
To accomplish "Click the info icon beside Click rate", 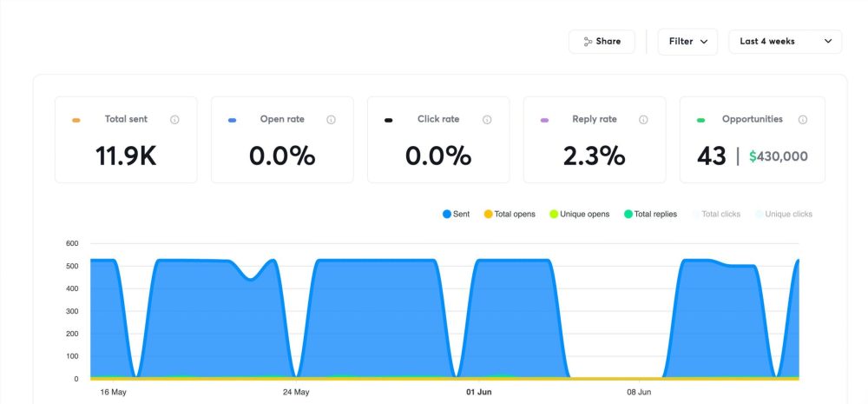I will coord(487,120).
